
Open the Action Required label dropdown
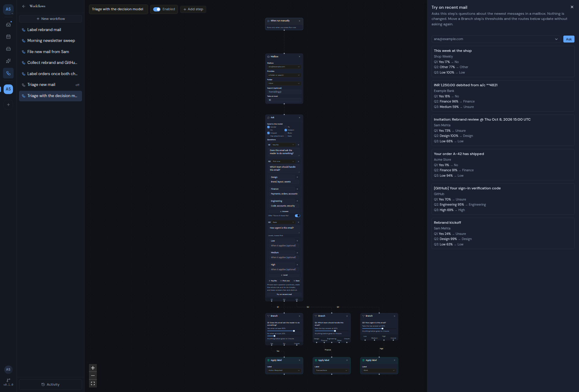point(284,370)
